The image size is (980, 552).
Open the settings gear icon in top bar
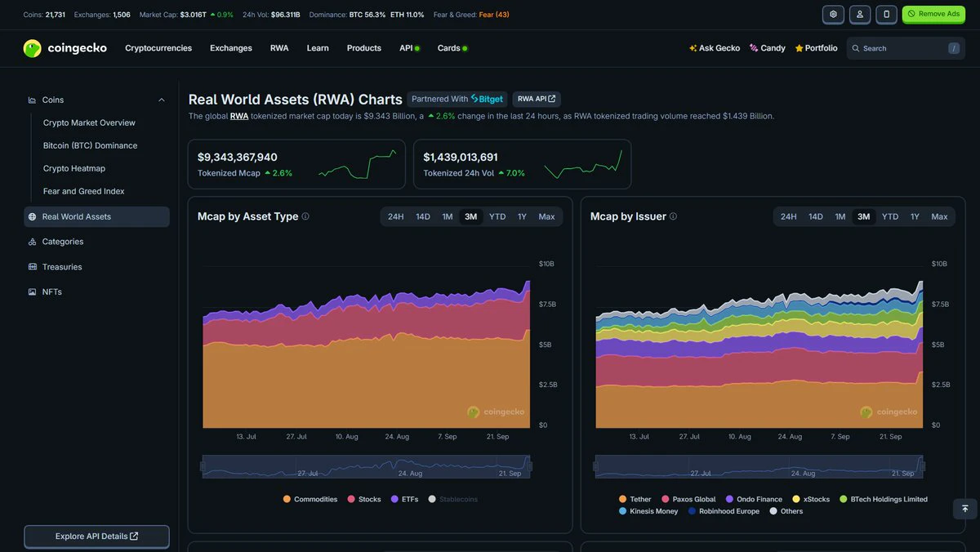point(833,14)
